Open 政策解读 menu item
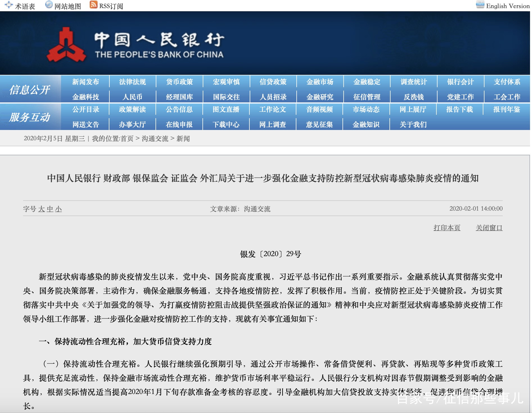 (132, 109)
